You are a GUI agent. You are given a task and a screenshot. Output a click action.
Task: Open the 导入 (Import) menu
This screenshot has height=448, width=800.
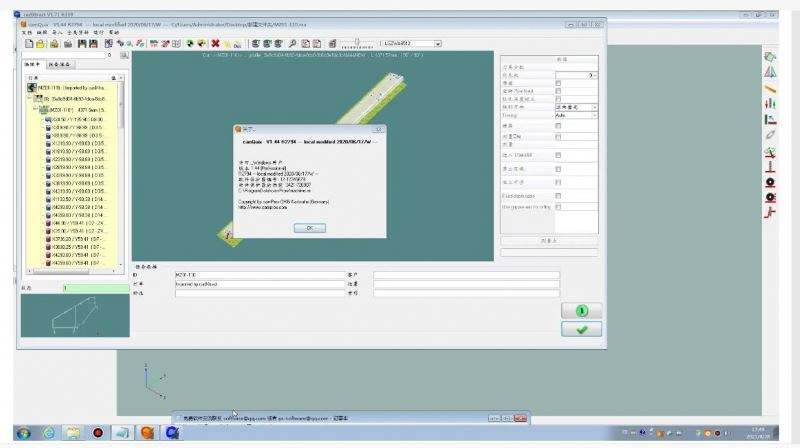[x=57, y=33]
